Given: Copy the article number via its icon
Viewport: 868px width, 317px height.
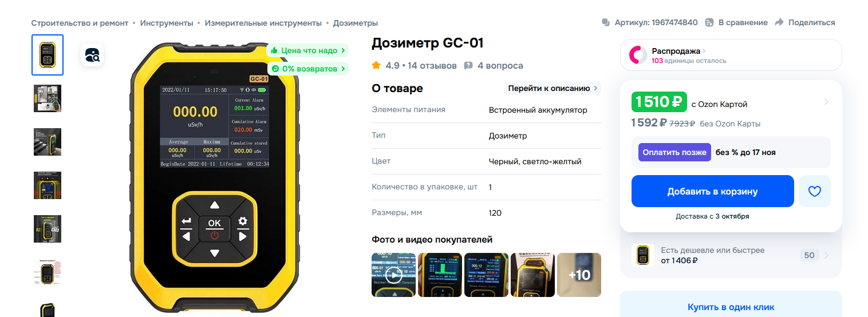Looking at the screenshot, I should click(606, 22).
